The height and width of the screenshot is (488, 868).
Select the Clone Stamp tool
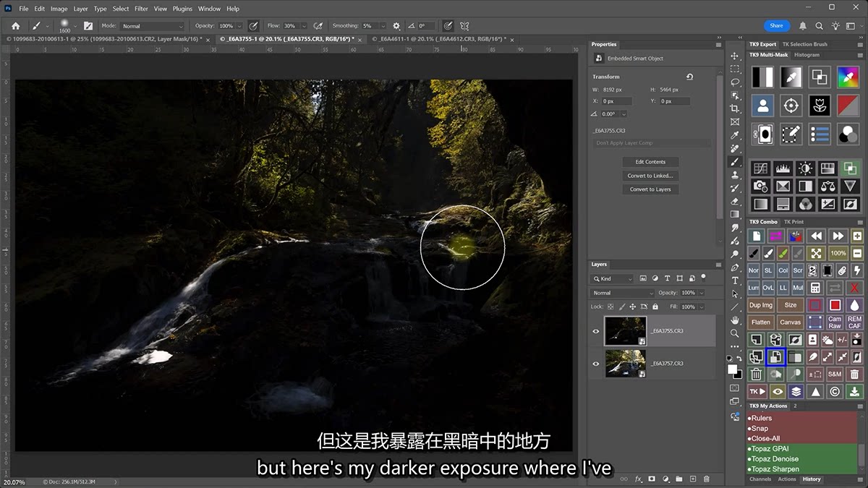coord(735,175)
